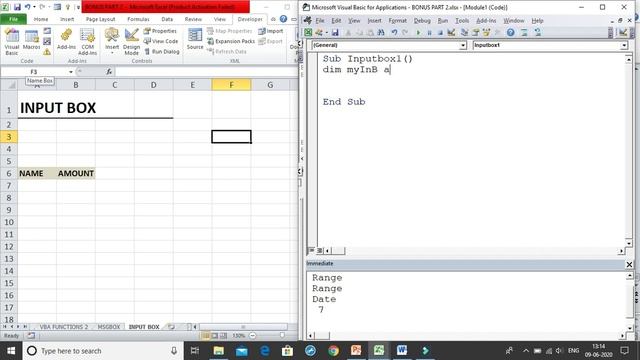The height and width of the screenshot is (360, 640).
Task: Open the (General) object dropdown
Action: coord(463,45)
